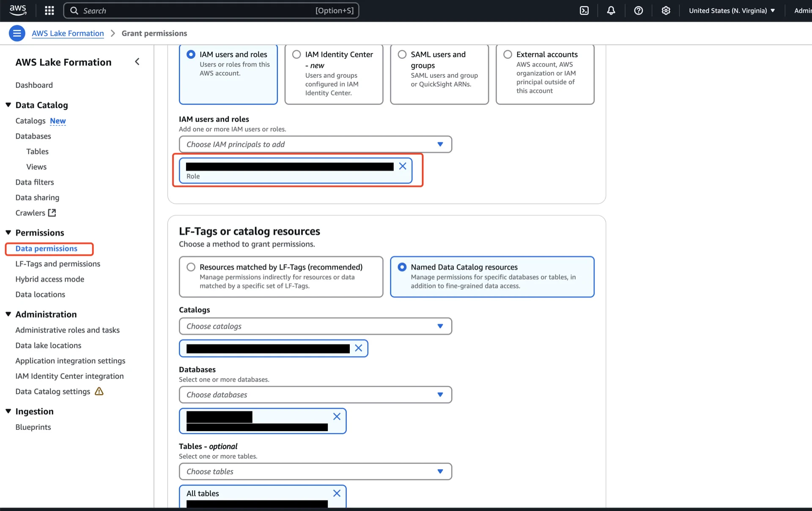This screenshot has width=812, height=511.
Task: Remove the selected IAM role chip
Action: click(x=403, y=166)
